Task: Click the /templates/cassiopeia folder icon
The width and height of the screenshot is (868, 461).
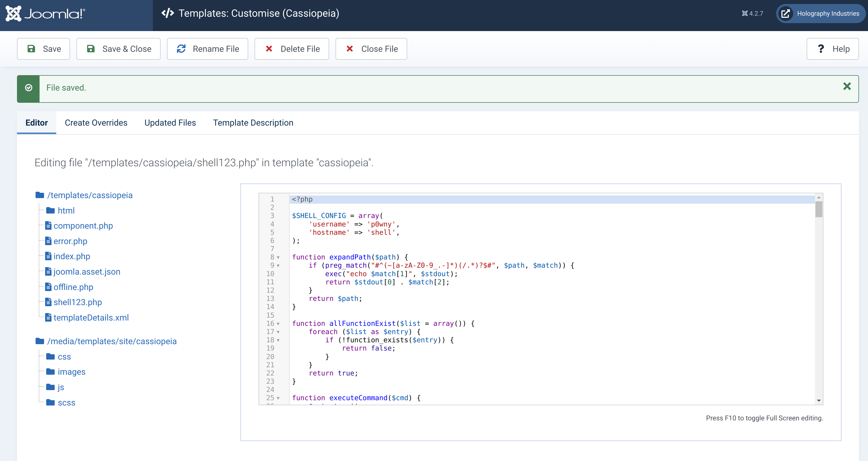Action: pyautogui.click(x=40, y=195)
